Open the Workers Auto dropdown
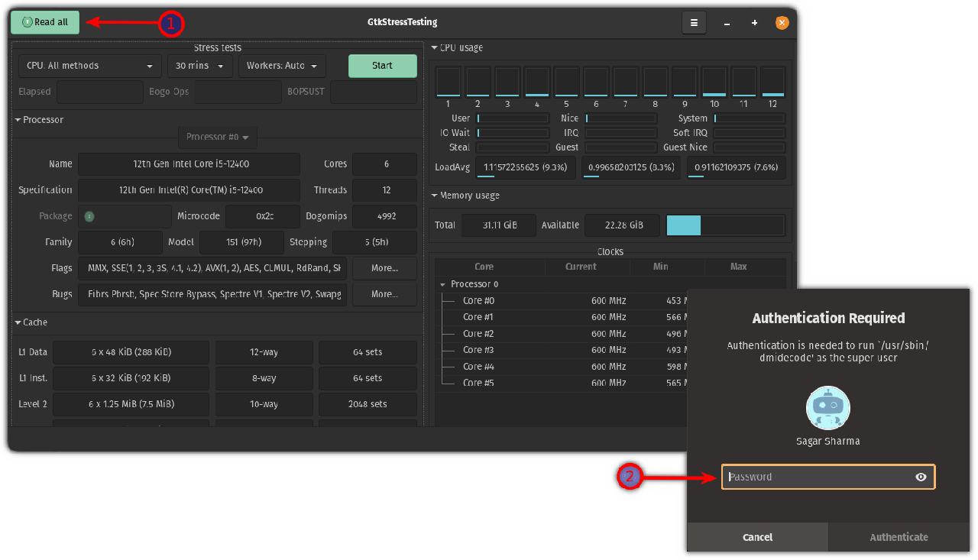Screen dimensions: 978x560 pyautogui.click(x=282, y=66)
